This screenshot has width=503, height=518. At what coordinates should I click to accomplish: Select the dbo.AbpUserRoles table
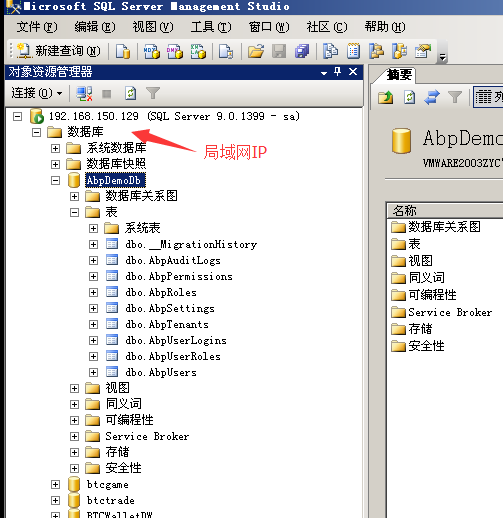tap(173, 357)
